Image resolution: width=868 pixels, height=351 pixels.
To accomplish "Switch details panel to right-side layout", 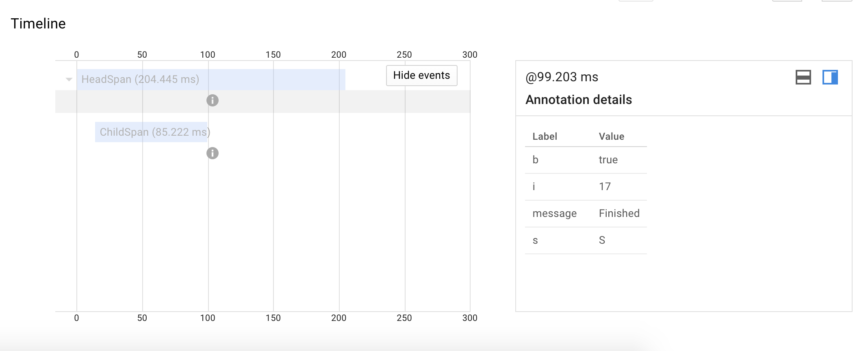I will [830, 77].
